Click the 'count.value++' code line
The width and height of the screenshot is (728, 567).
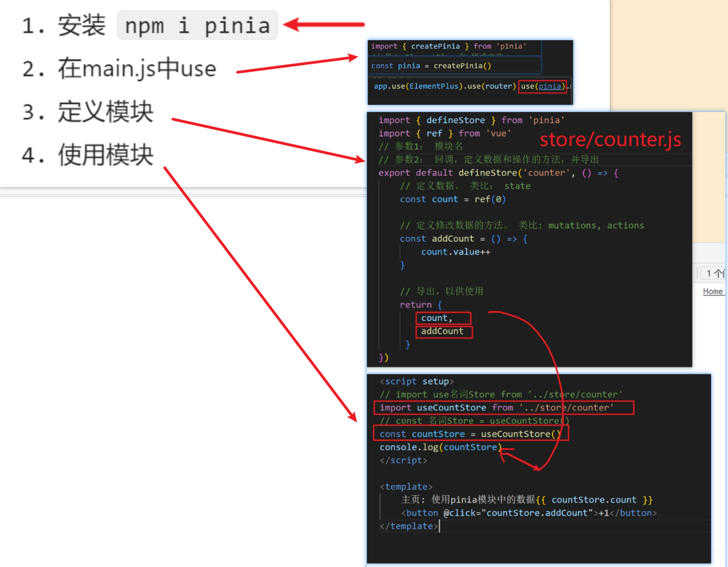455,252
